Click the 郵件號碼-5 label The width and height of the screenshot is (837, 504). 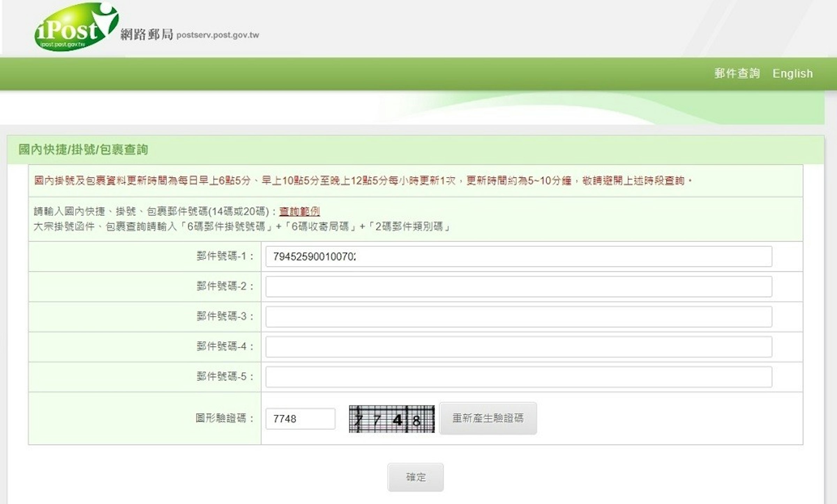(x=225, y=376)
